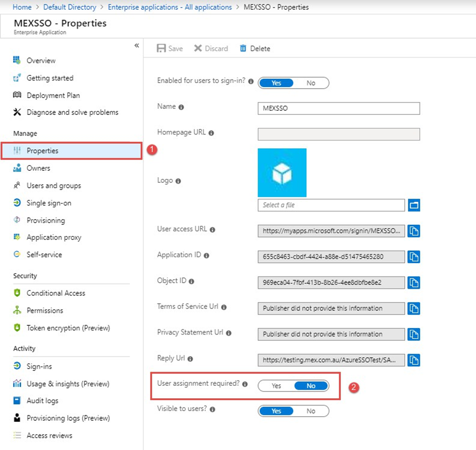Click the Save button
This screenshot has width=476, height=450.
click(x=170, y=48)
